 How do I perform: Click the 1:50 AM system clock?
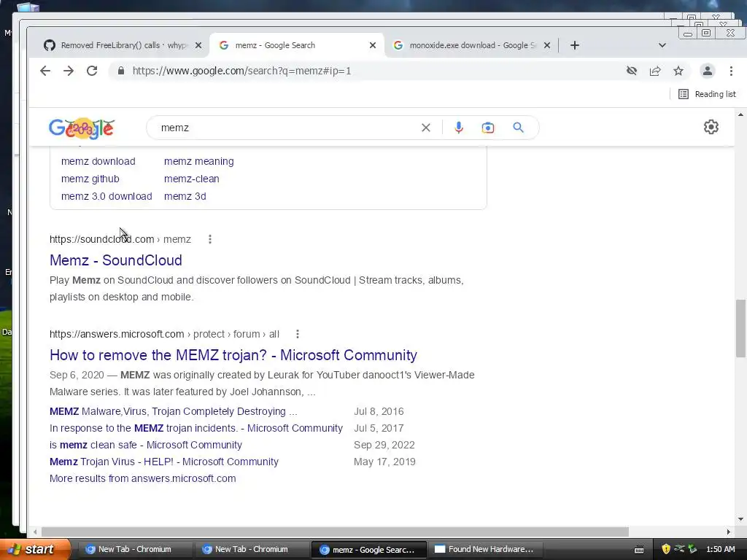point(720,549)
